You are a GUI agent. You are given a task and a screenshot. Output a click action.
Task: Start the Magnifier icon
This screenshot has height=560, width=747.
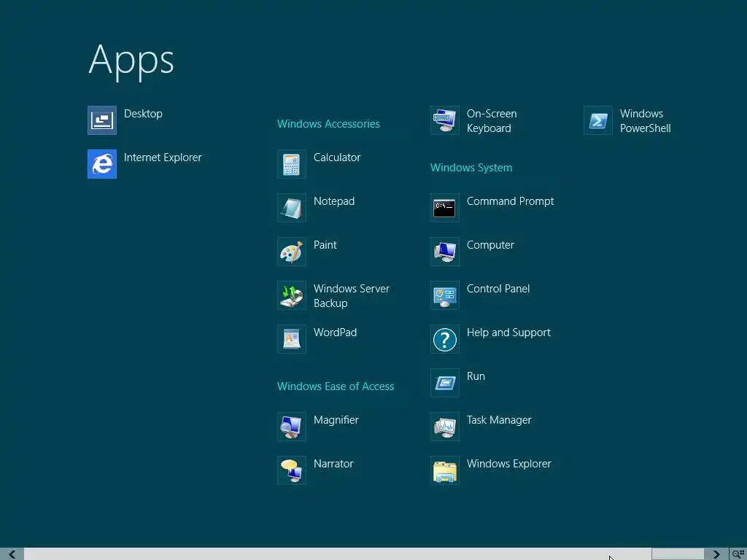point(292,427)
